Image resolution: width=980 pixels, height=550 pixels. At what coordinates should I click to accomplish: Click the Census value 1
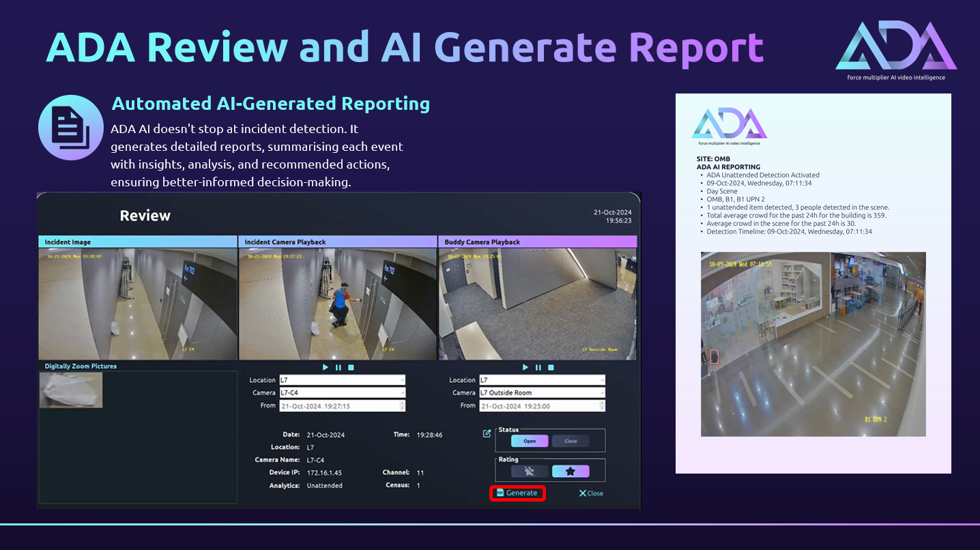(418, 486)
